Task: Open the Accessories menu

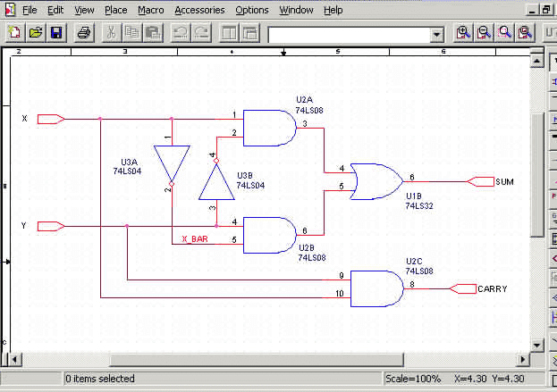Action: pos(199,10)
